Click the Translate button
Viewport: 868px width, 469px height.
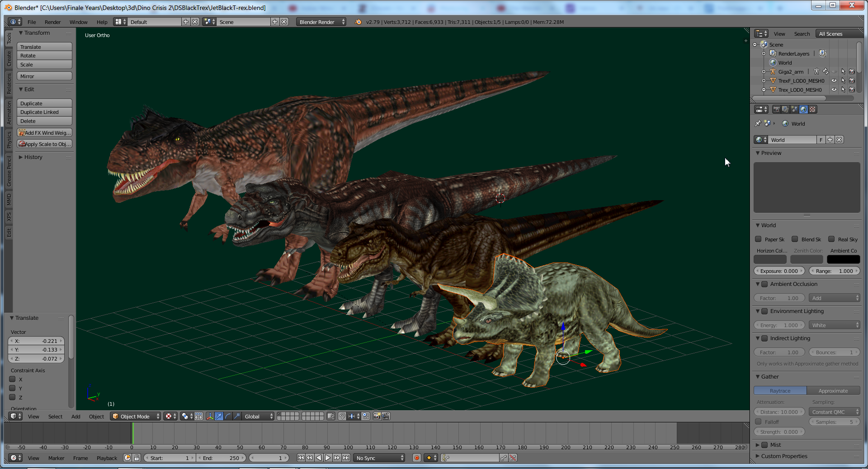coord(44,47)
